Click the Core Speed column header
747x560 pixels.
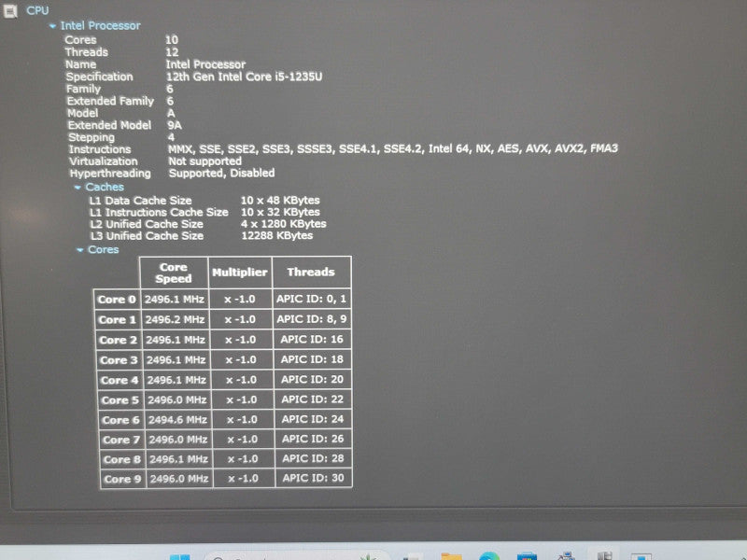174,273
